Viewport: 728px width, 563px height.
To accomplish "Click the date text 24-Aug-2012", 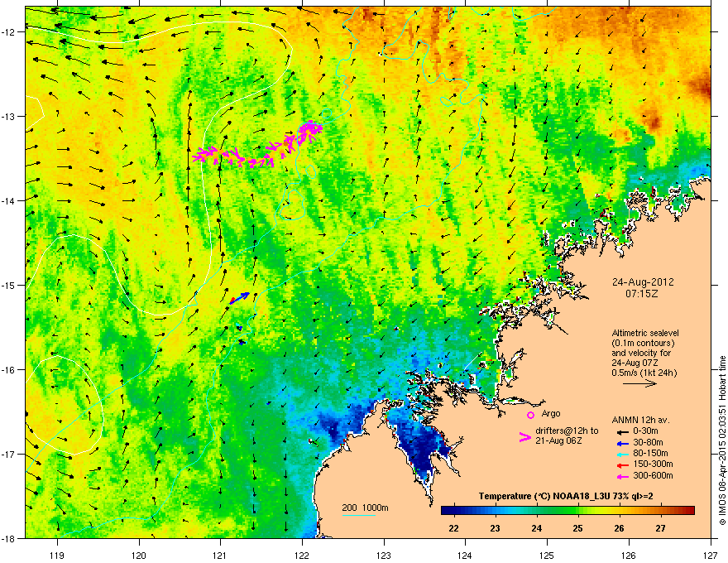I will click(x=643, y=282).
